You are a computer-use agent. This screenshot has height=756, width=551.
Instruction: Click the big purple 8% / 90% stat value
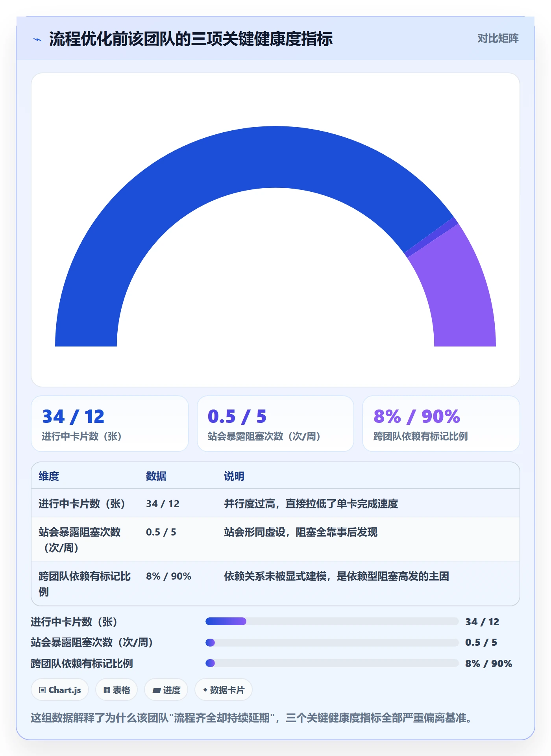(x=417, y=416)
